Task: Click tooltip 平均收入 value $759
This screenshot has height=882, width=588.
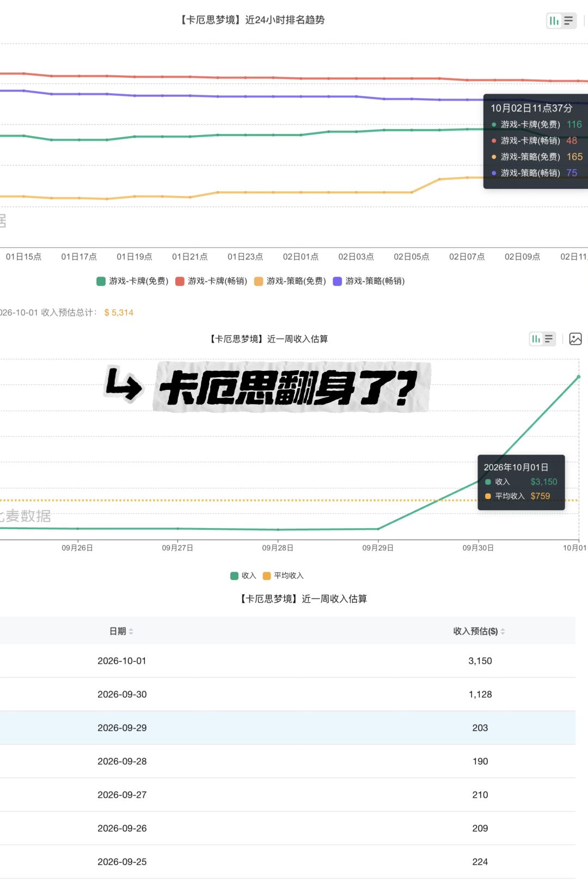Action: pos(540,496)
